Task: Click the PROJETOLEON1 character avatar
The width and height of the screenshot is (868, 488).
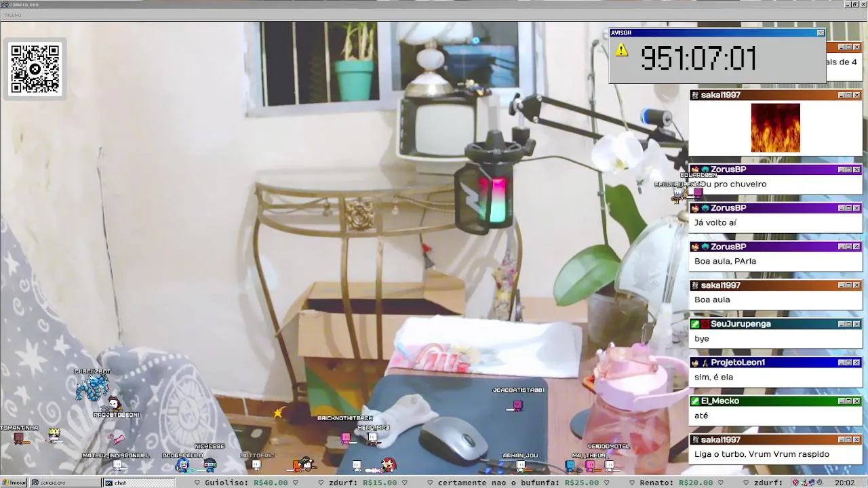Action: 113,404
